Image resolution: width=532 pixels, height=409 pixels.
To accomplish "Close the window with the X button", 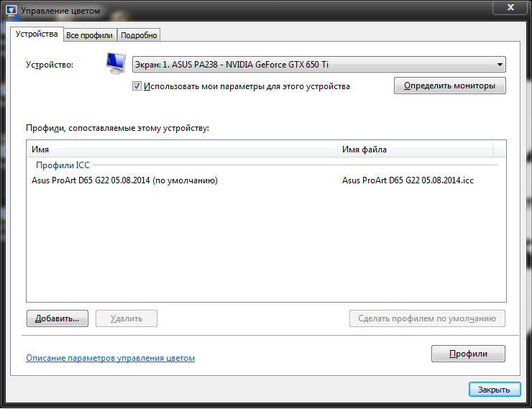I will (x=510, y=7).
